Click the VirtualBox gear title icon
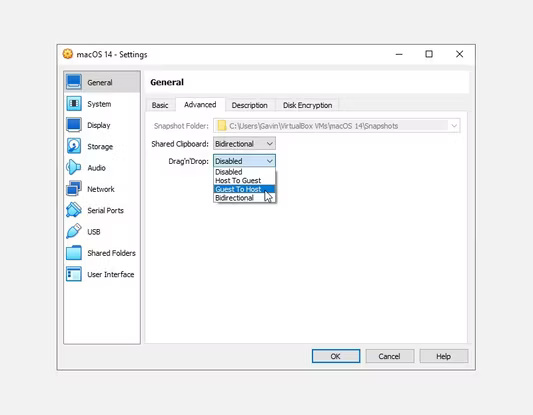 (x=68, y=54)
